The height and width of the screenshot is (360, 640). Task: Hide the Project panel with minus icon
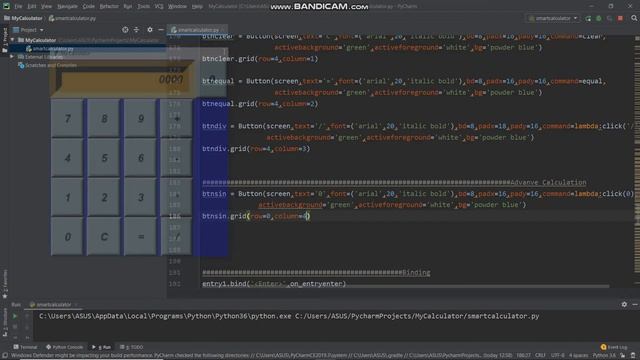pyautogui.click(x=161, y=30)
